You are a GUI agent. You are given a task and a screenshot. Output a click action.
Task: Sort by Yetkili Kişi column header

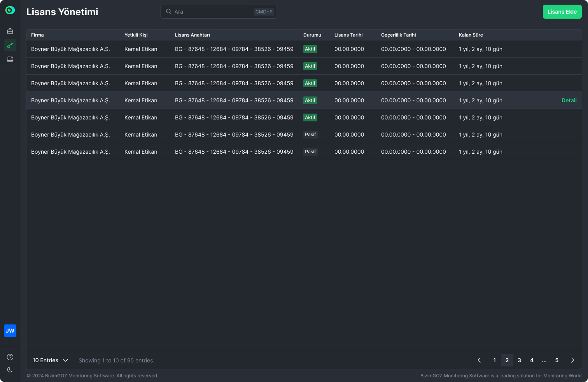pos(136,35)
